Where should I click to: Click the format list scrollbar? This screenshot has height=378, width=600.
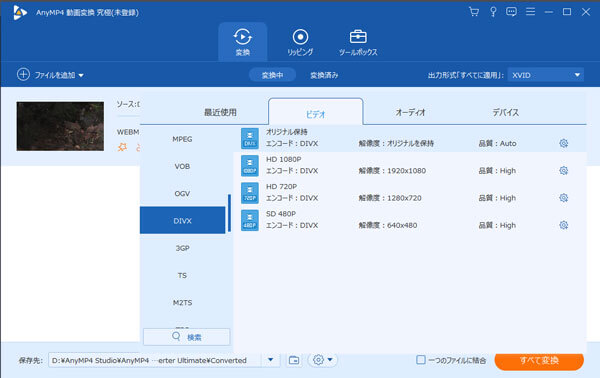click(229, 213)
